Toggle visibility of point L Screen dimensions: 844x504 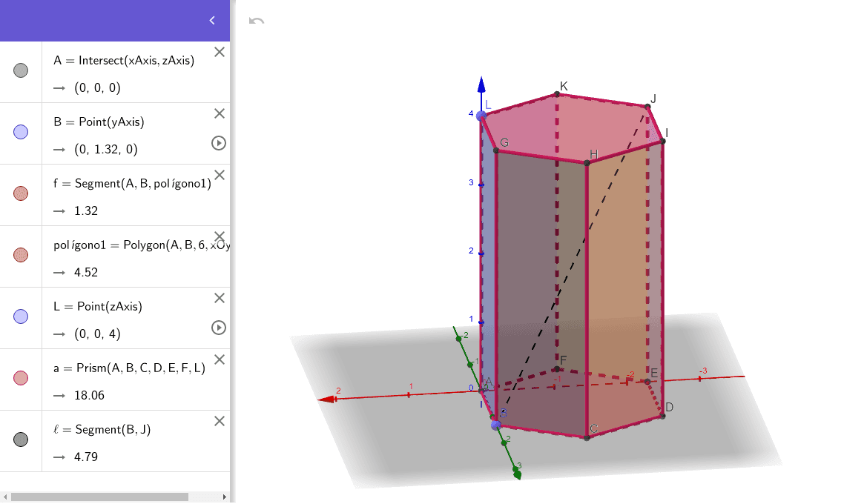[21, 316]
